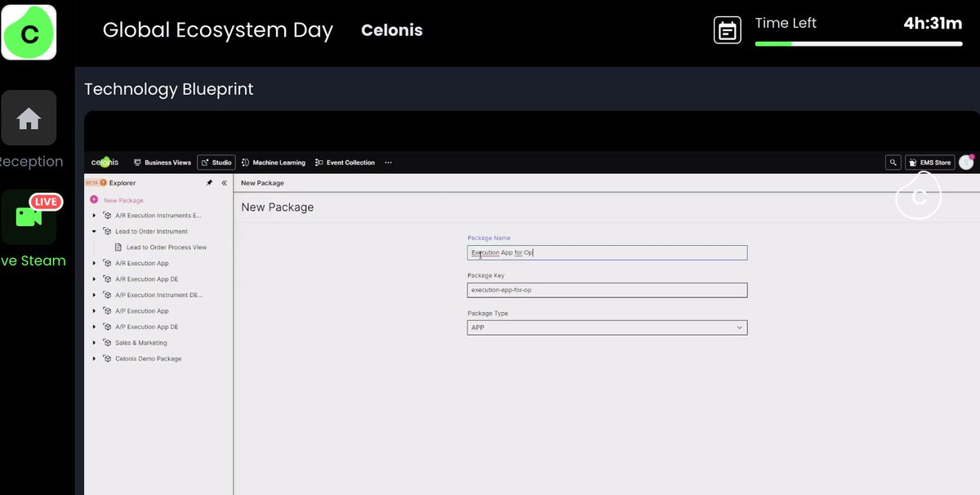Toggle the LIVE stream indicator badge
This screenshot has height=495, width=980.
pos(46,201)
